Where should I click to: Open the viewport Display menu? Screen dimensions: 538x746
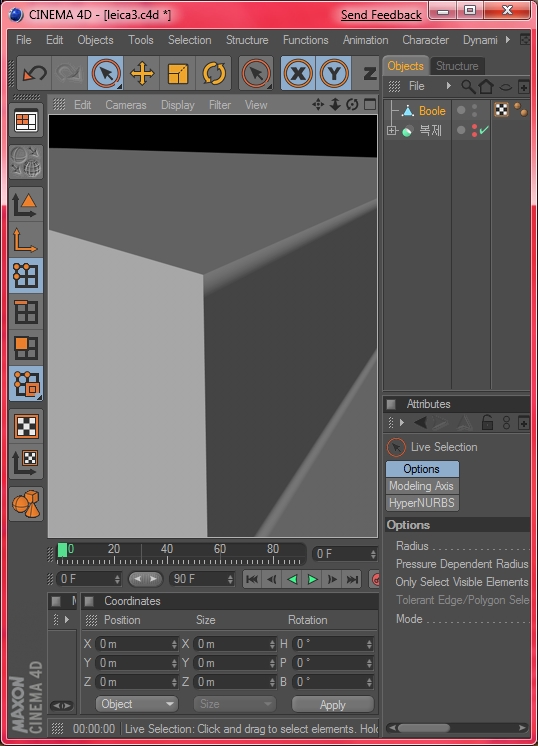[177, 105]
